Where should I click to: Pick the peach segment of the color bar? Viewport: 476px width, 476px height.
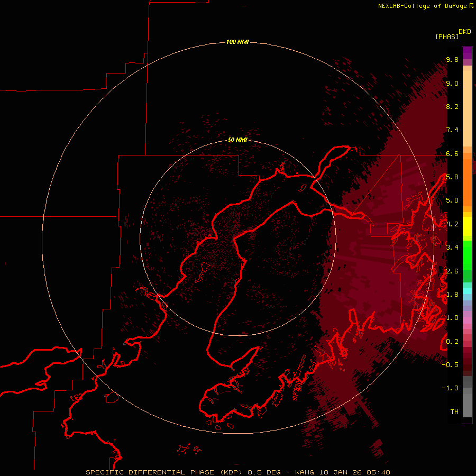pyautogui.click(x=467, y=108)
